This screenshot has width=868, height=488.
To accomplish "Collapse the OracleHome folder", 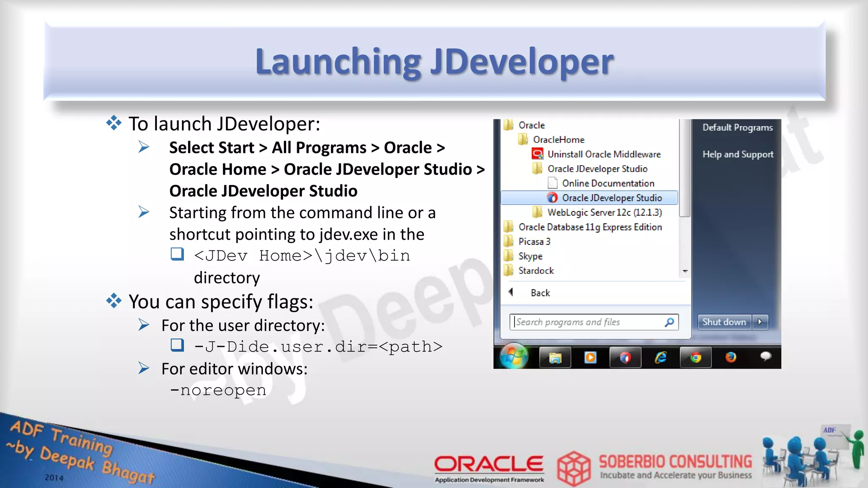I will click(558, 140).
